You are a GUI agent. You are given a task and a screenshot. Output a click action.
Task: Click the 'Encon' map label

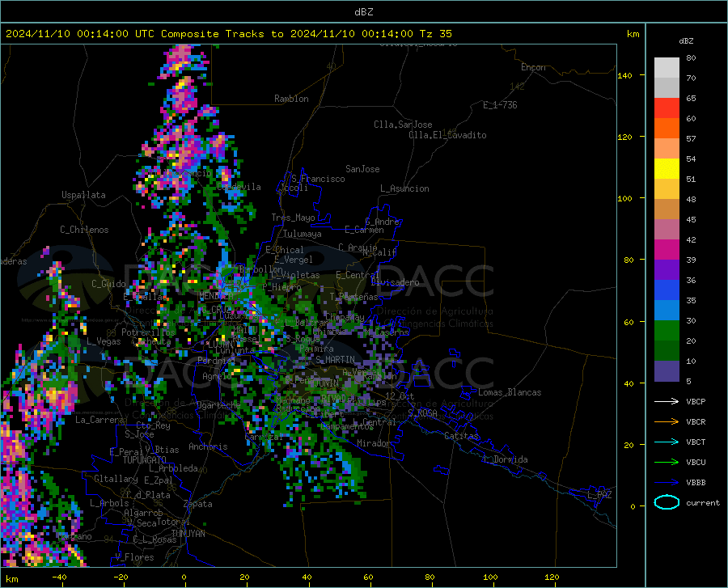[x=533, y=67]
